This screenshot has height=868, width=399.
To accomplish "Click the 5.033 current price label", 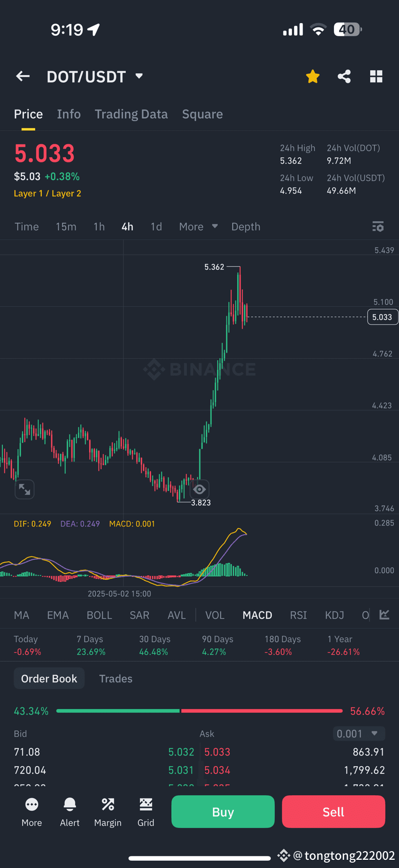I will 382,317.
